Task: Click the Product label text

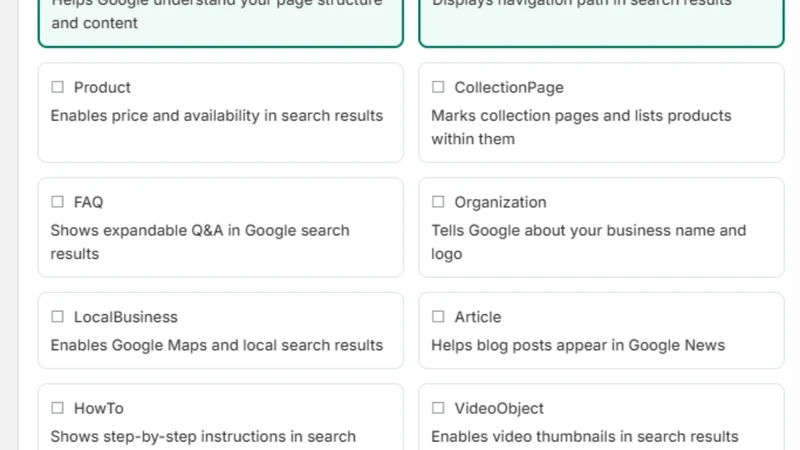Action: [102, 87]
